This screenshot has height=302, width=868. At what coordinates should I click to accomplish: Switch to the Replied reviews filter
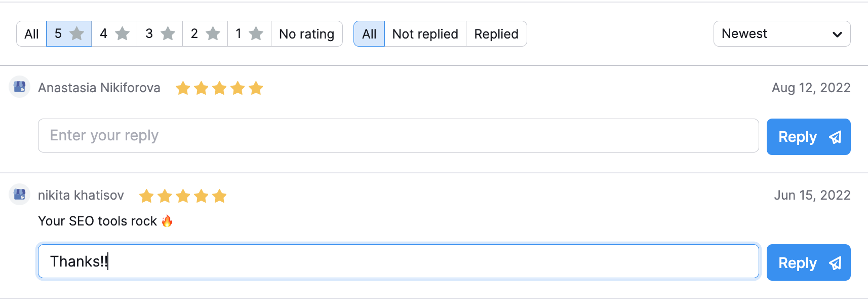pos(496,34)
